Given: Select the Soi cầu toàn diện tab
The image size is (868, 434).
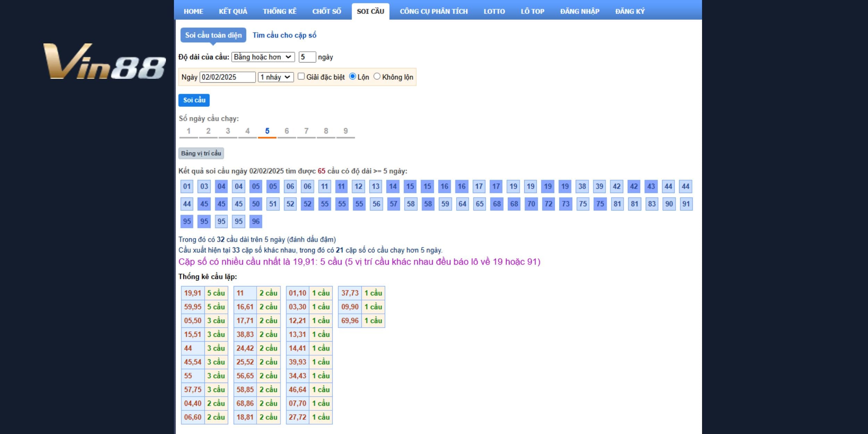Looking at the screenshot, I should pos(213,35).
